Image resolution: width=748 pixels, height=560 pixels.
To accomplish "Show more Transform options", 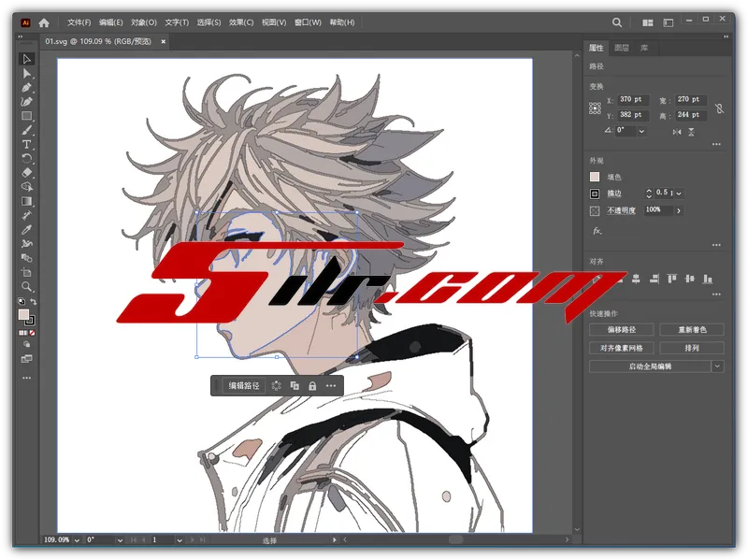I will pos(716,144).
